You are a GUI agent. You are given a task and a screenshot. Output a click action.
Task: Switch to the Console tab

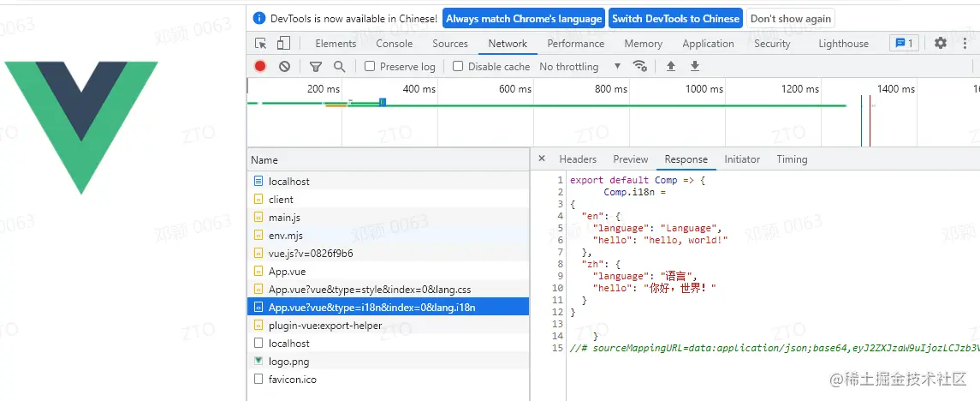click(x=395, y=44)
